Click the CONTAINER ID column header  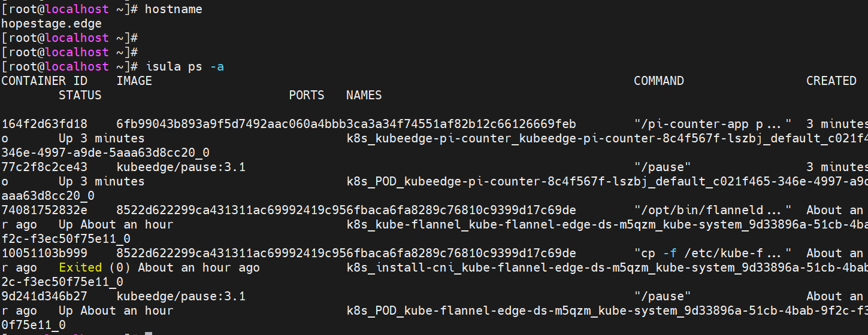click(44, 81)
